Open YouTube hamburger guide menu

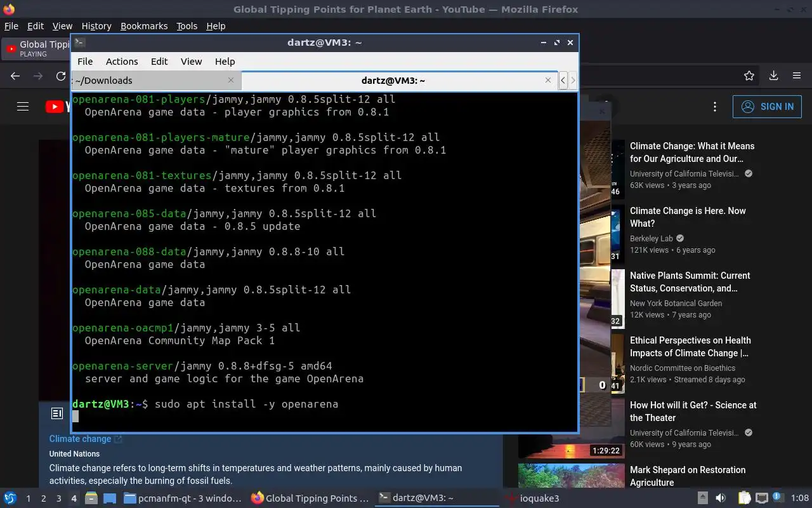23,107
